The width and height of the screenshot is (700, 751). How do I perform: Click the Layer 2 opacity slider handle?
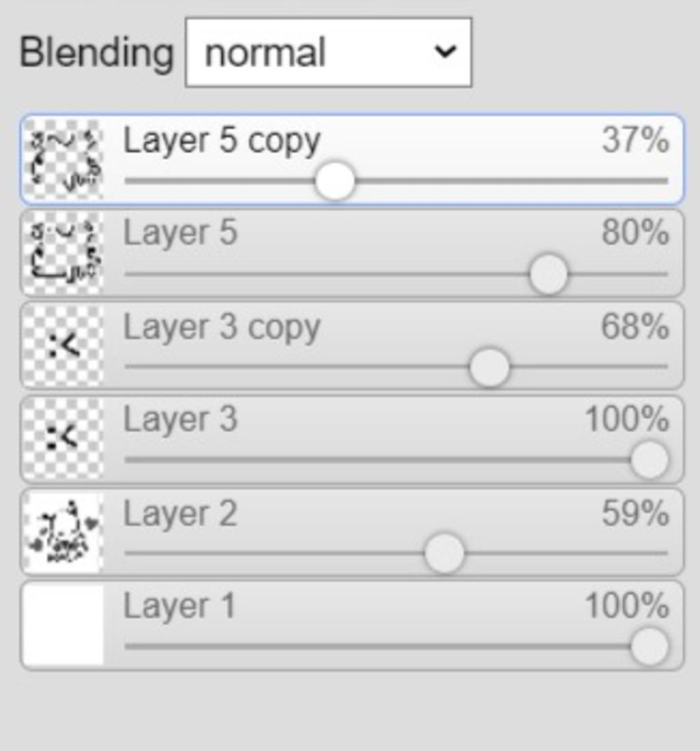[x=444, y=554]
